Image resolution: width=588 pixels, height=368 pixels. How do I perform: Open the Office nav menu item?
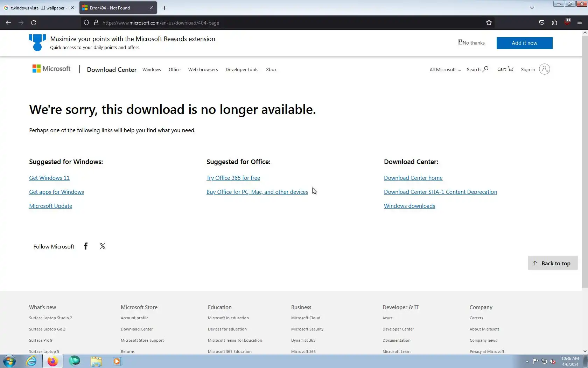click(x=175, y=69)
